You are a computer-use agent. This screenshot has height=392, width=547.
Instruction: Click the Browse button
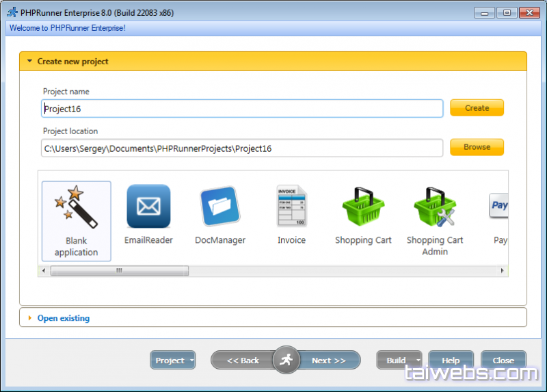[477, 147]
